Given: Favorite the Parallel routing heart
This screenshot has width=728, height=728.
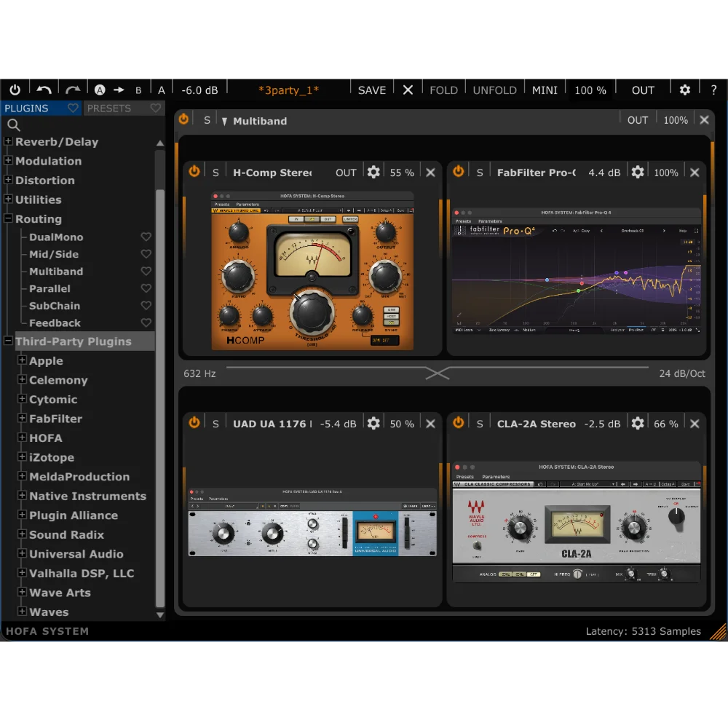Looking at the screenshot, I should [x=146, y=288].
